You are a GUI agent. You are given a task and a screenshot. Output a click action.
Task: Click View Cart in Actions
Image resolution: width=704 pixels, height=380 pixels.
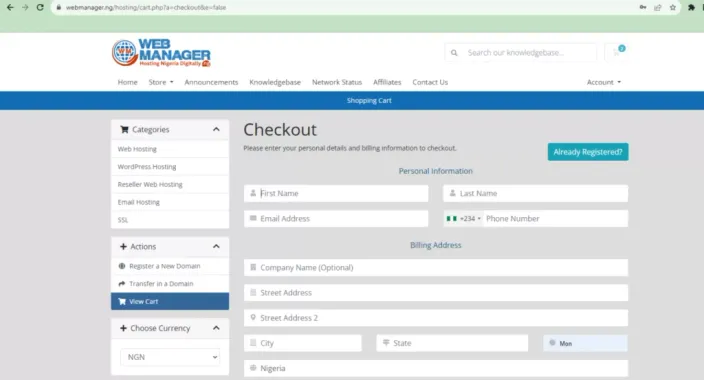click(170, 301)
